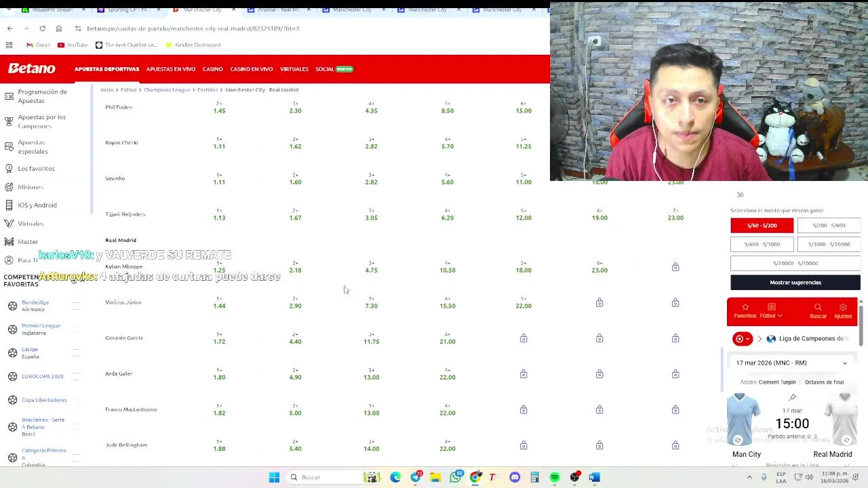Image resolution: width=868 pixels, height=488 pixels.
Task: Expand the red sport selector dropdown
Action: pyautogui.click(x=743, y=339)
